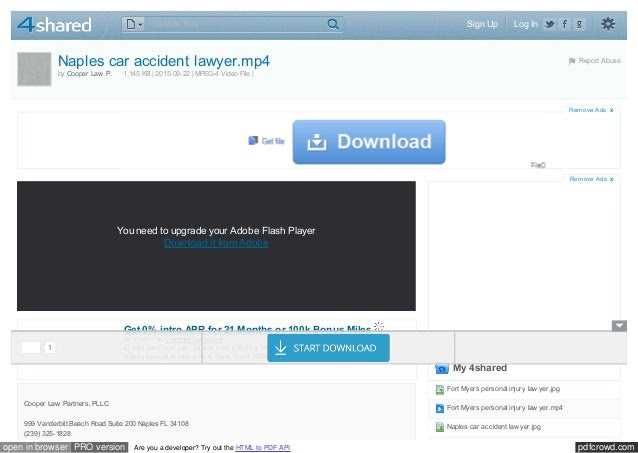
Task: Open the HTML to PDF API link
Action: [x=263, y=448]
